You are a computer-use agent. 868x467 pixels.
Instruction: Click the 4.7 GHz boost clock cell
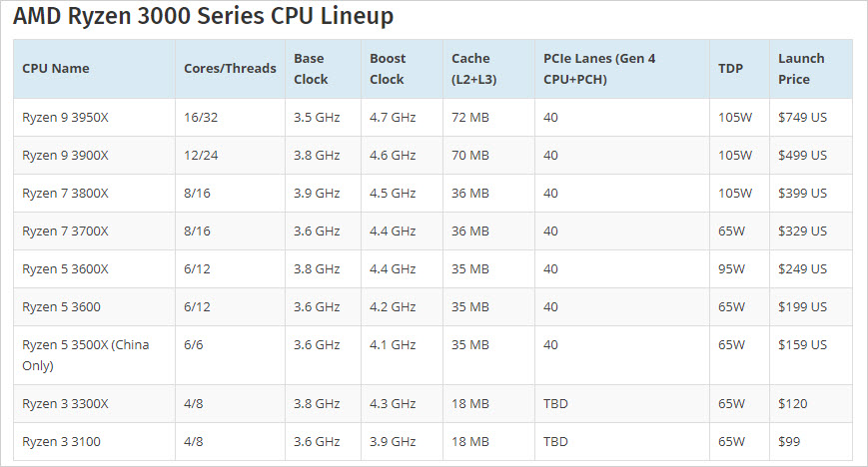(x=393, y=118)
